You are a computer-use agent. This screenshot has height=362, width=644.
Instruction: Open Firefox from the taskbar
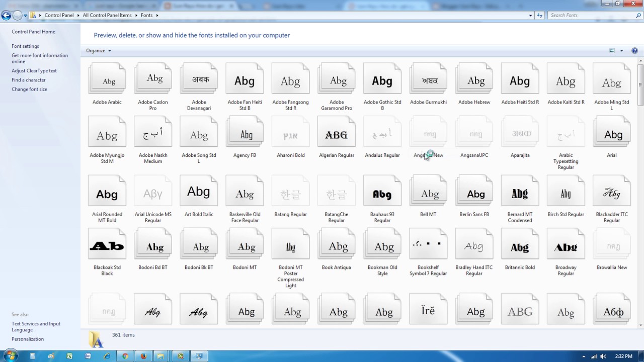tap(143, 356)
